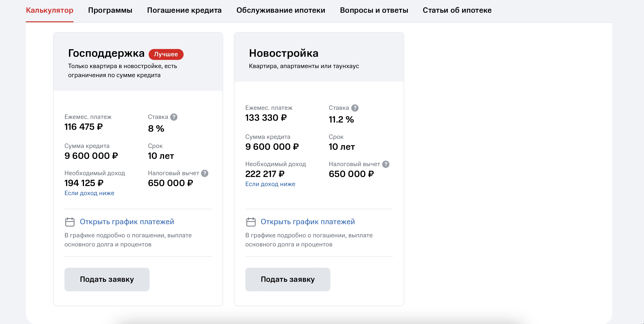Submit application via Новостройка Подать заявку button

coord(288,280)
